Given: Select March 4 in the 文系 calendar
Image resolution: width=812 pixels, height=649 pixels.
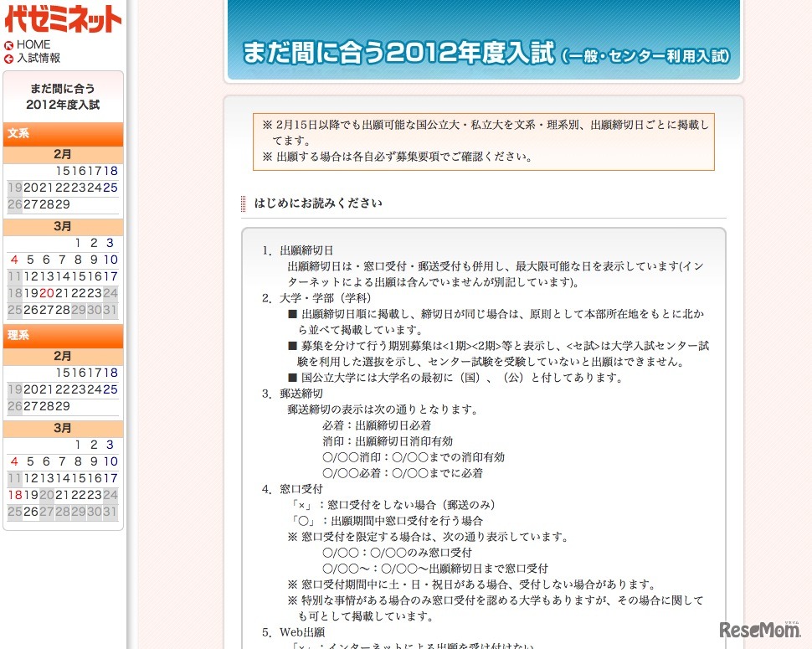Looking at the screenshot, I should (x=13, y=260).
